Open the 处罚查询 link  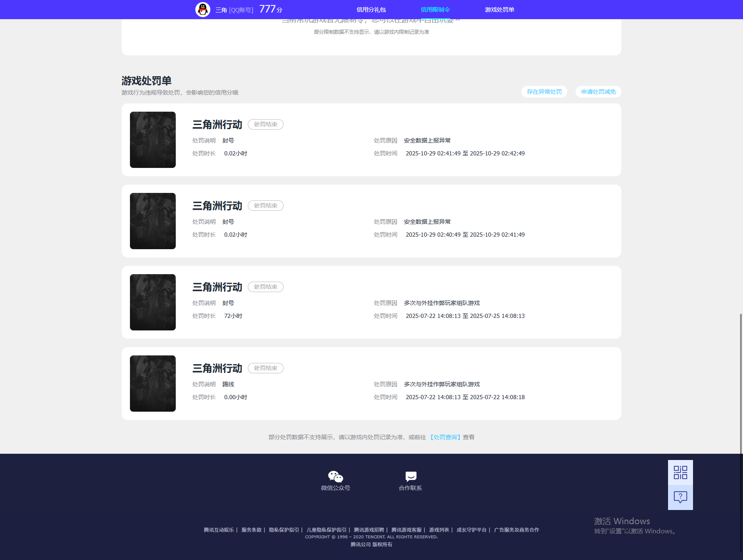pos(445,437)
